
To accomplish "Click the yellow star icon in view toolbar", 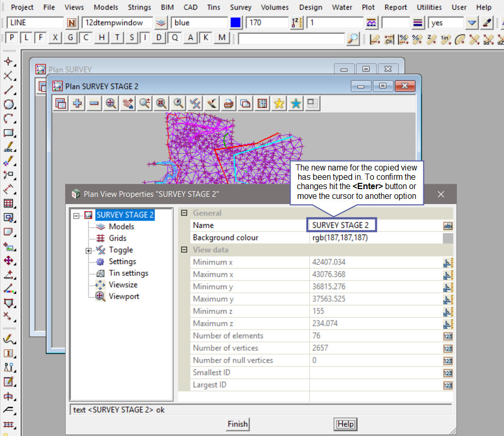I will point(279,103).
